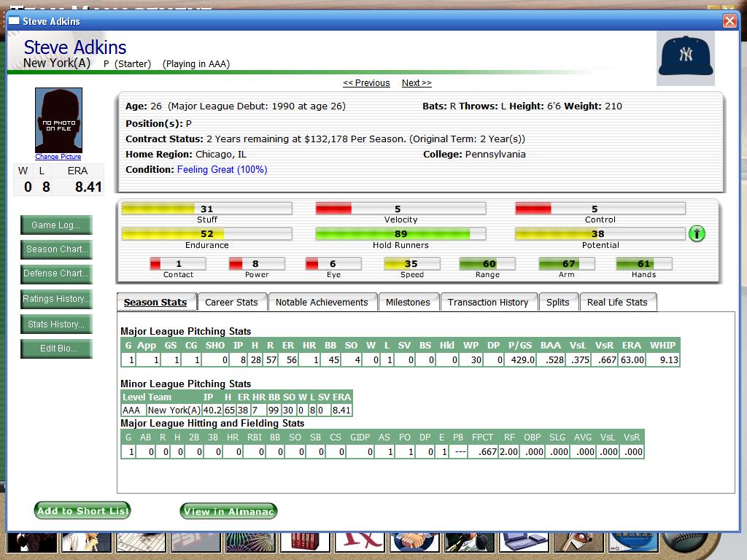Screen dimensions: 747x560
Task: Go to the Previous player
Action: coord(366,83)
